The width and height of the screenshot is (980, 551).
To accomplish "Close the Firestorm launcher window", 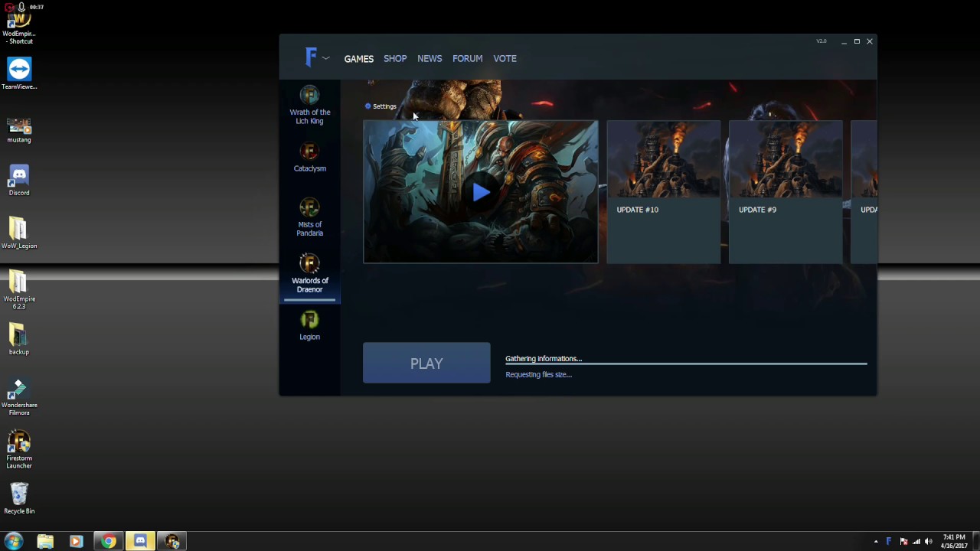I will [x=870, y=41].
